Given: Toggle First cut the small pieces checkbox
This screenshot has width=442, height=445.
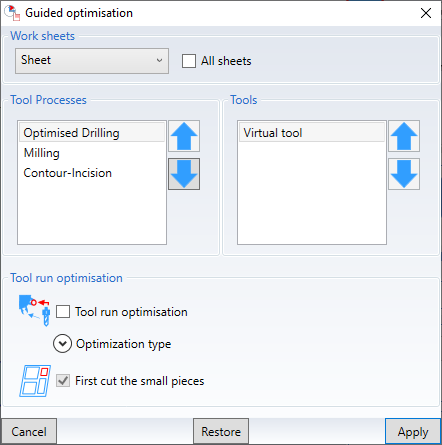Looking at the screenshot, I should (63, 380).
